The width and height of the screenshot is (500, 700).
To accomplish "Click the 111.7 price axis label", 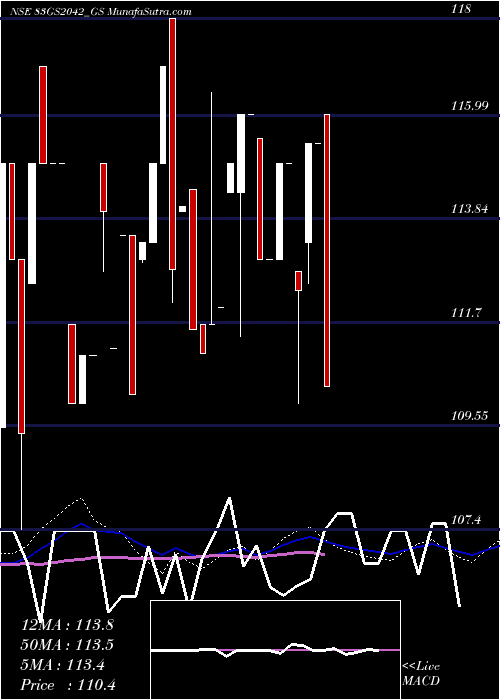I will tap(467, 312).
